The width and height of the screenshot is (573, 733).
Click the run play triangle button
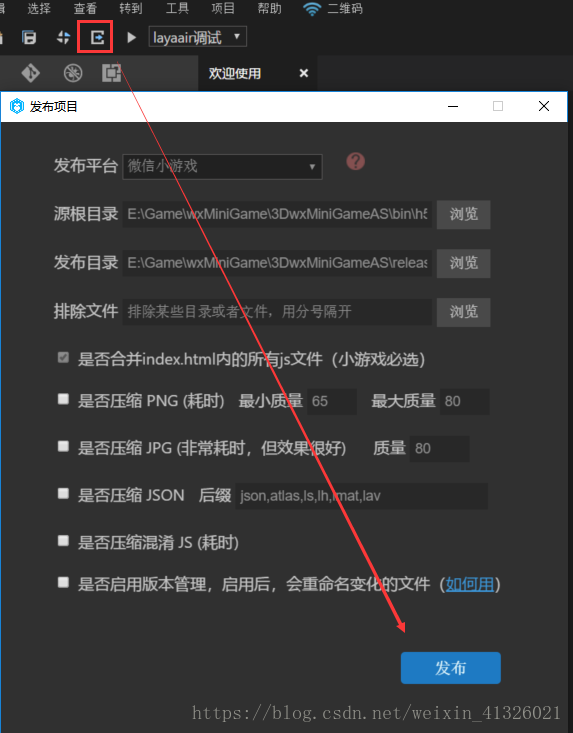coord(131,37)
